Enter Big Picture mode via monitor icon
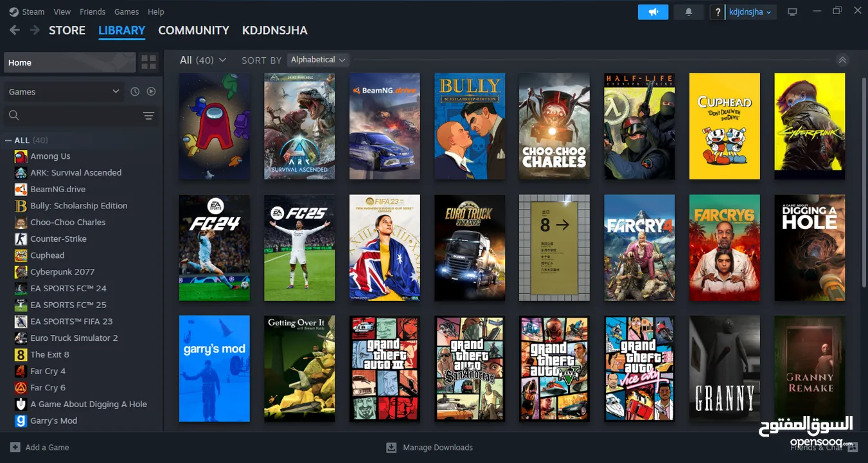The image size is (868, 463). pyautogui.click(x=792, y=12)
